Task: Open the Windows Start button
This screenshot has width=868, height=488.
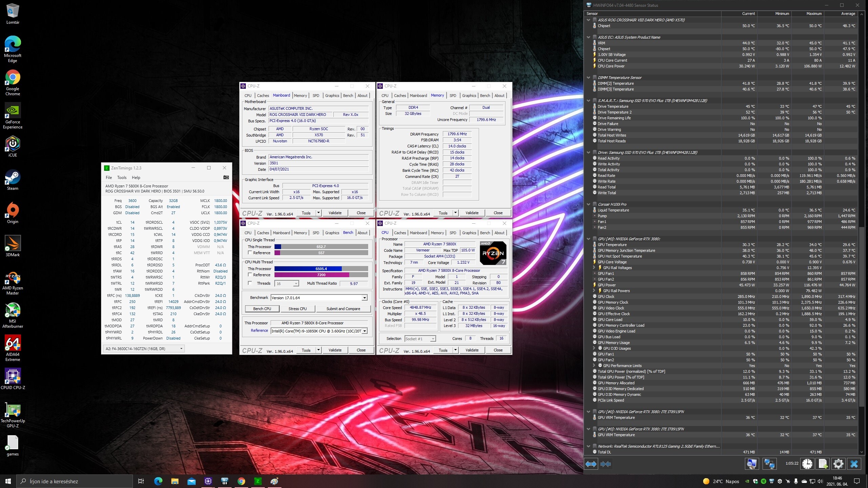Action: click(8, 481)
